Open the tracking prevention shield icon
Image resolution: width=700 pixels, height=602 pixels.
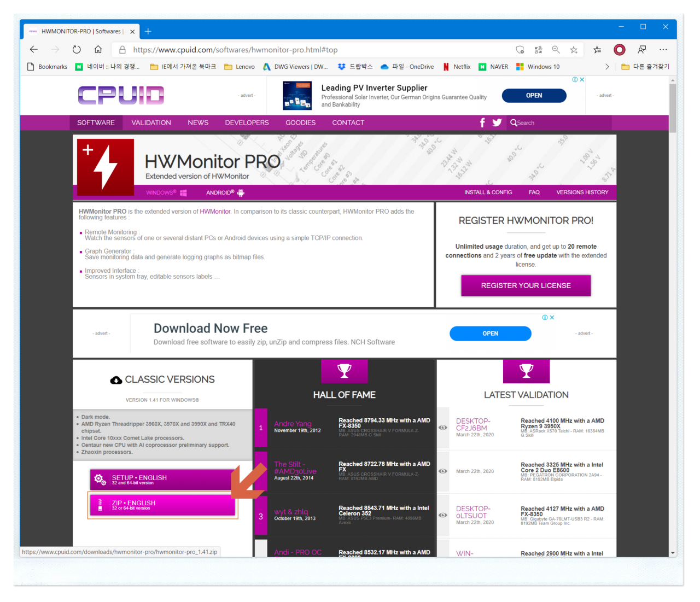click(x=520, y=50)
